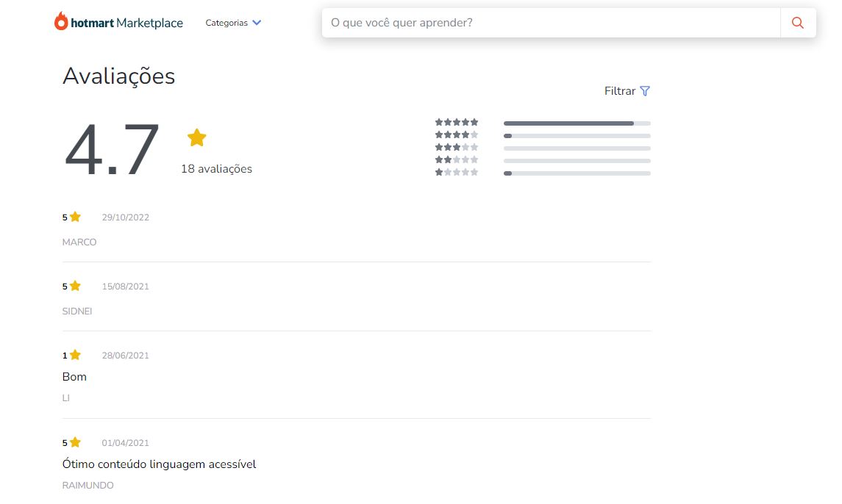This screenshot has width=842, height=504.
Task: Select the four-star rating row
Action: pos(457,135)
